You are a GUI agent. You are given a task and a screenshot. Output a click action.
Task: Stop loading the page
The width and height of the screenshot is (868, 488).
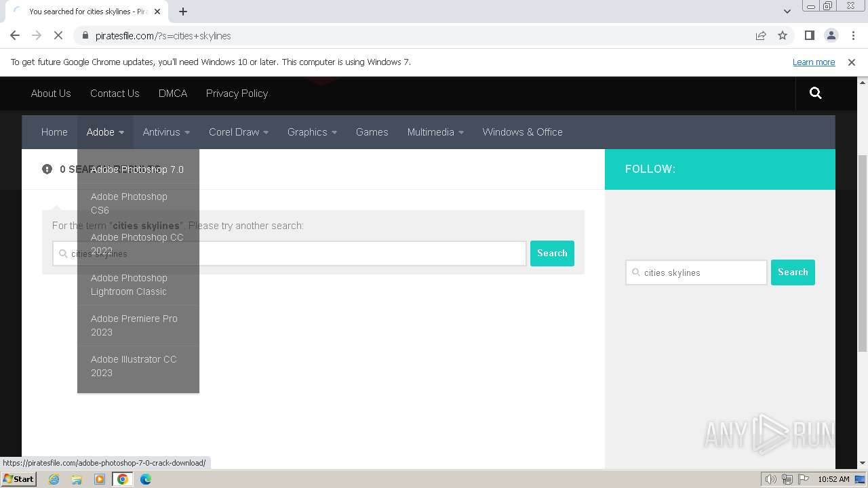(58, 35)
